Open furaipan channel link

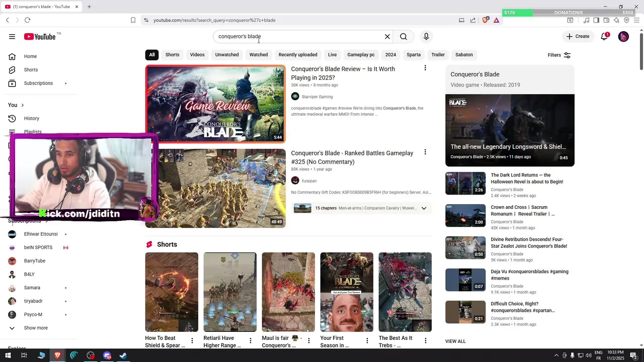click(309, 180)
